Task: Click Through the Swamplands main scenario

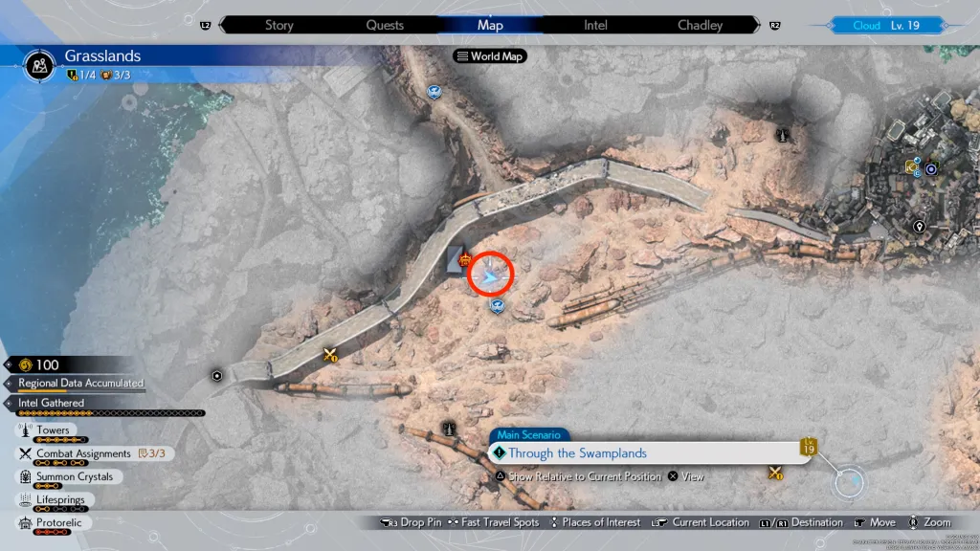Action: click(577, 453)
